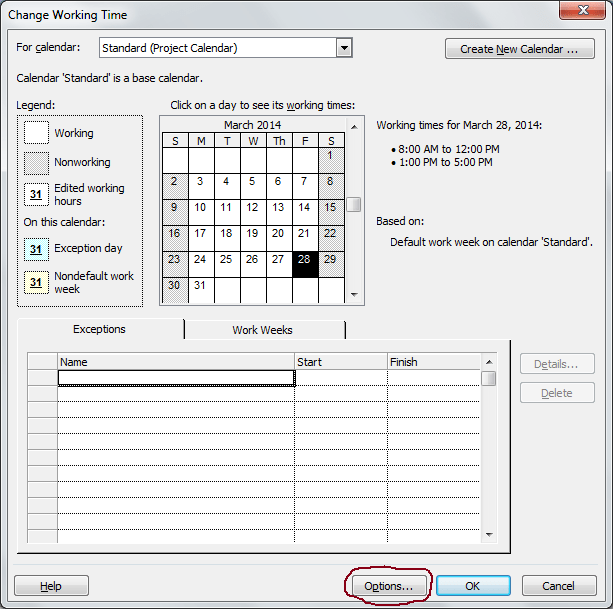Confirm with the OK button

pyautogui.click(x=473, y=586)
